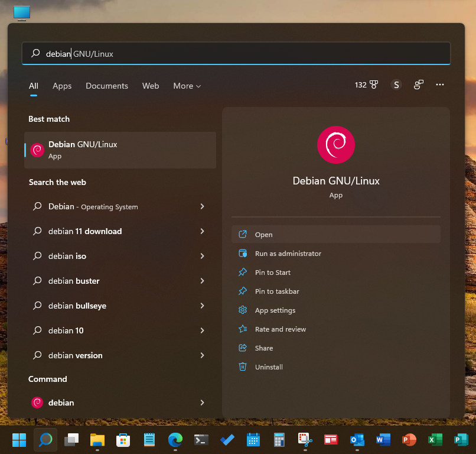Expand the More filter dropdown
This screenshot has width=476, height=454.
click(187, 86)
